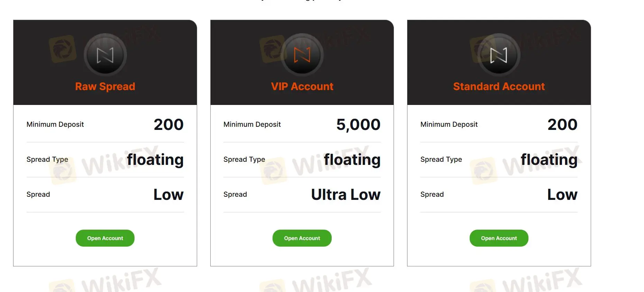Click the orange VIP Account logo icon
The width and height of the screenshot is (644, 292).
(x=302, y=55)
